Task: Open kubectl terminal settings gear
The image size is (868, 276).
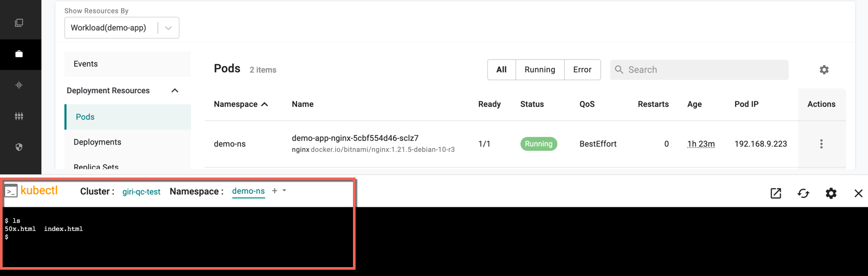Action: (x=831, y=193)
